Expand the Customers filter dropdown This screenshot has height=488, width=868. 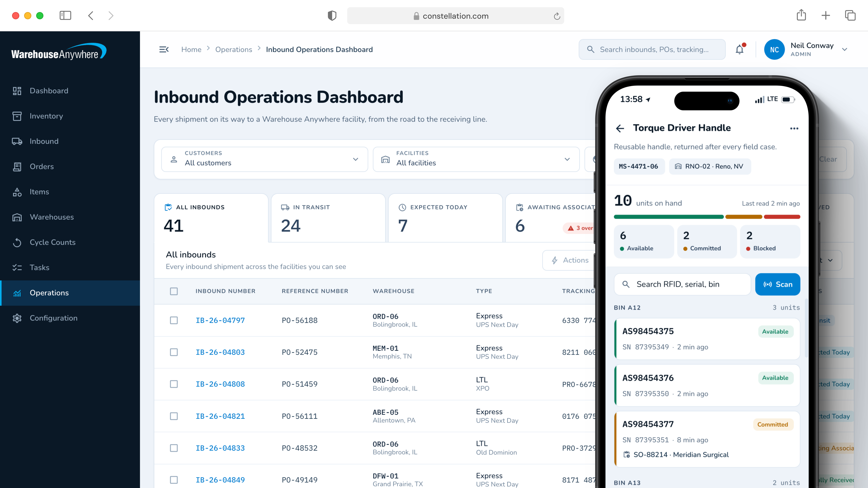coord(264,159)
